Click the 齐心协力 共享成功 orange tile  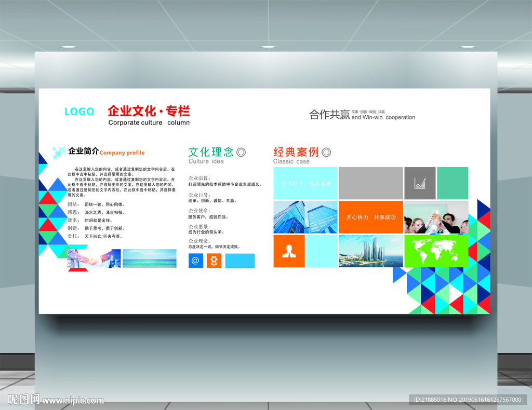370,217
